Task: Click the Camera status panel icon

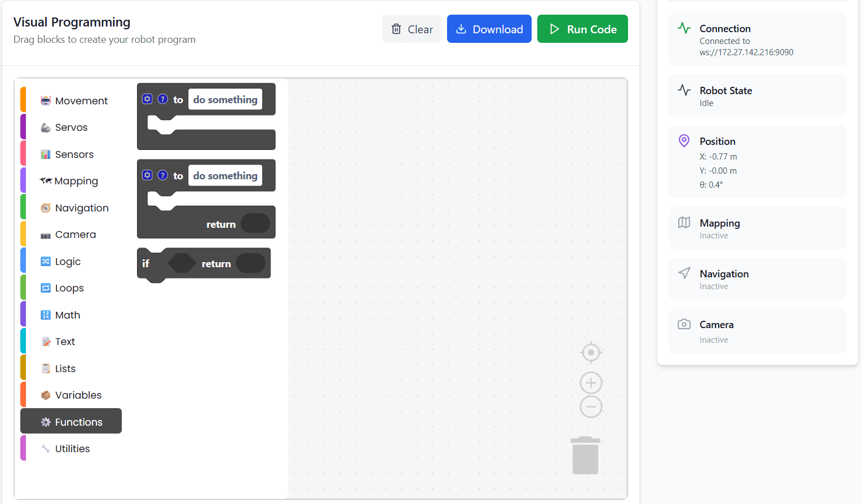Action: [x=684, y=324]
